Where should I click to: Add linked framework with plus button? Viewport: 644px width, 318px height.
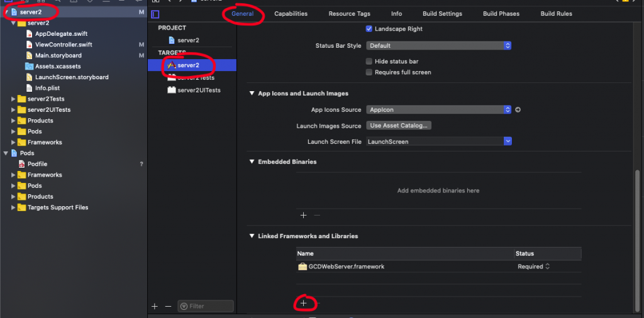[303, 303]
